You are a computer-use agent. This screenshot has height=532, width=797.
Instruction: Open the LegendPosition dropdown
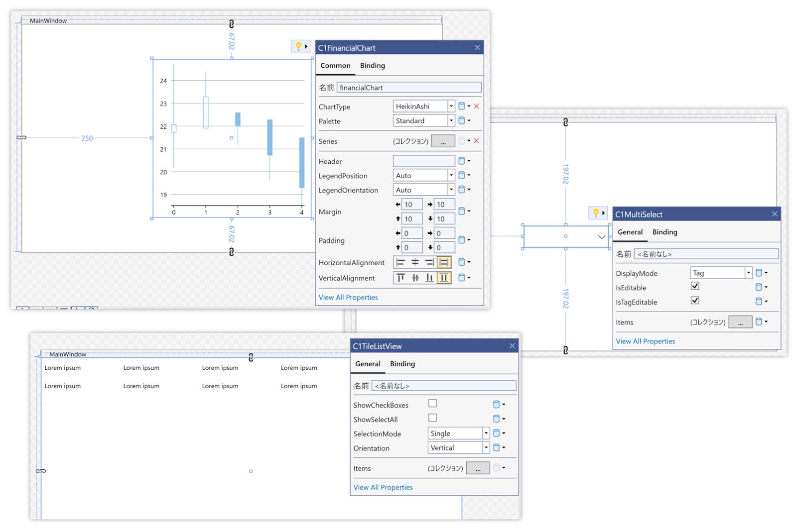point(451,175)
